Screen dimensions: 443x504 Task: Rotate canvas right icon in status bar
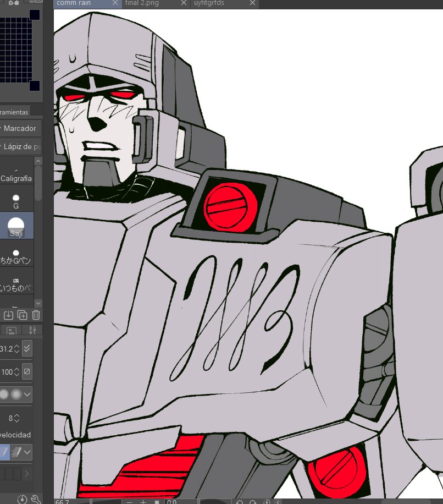[x=253, y=502]
